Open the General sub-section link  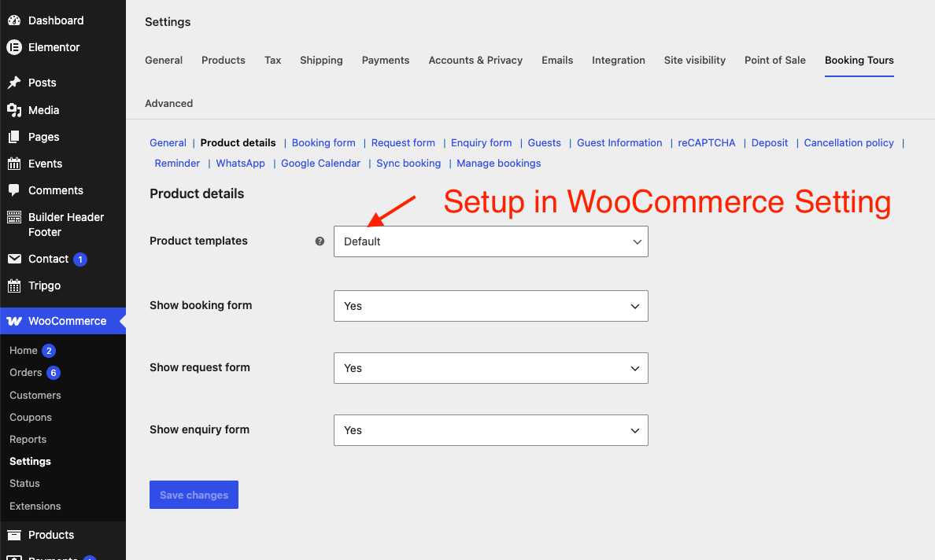point(168,143)
